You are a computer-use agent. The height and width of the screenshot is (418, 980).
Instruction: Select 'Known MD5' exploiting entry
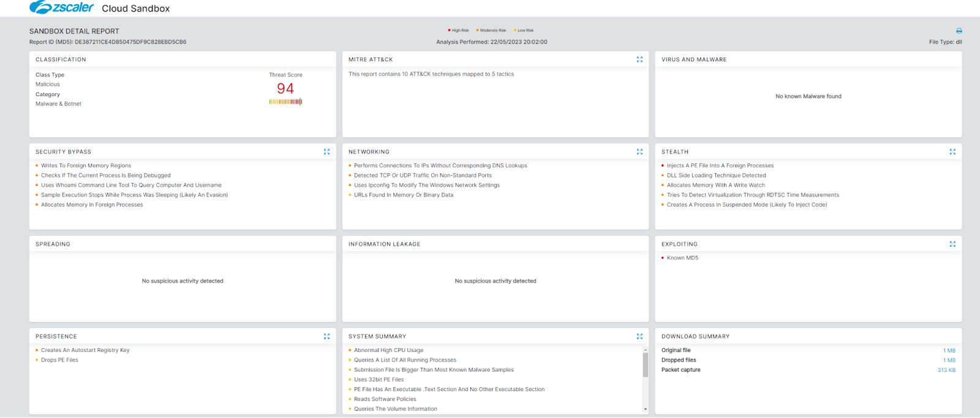coord(682,258)
